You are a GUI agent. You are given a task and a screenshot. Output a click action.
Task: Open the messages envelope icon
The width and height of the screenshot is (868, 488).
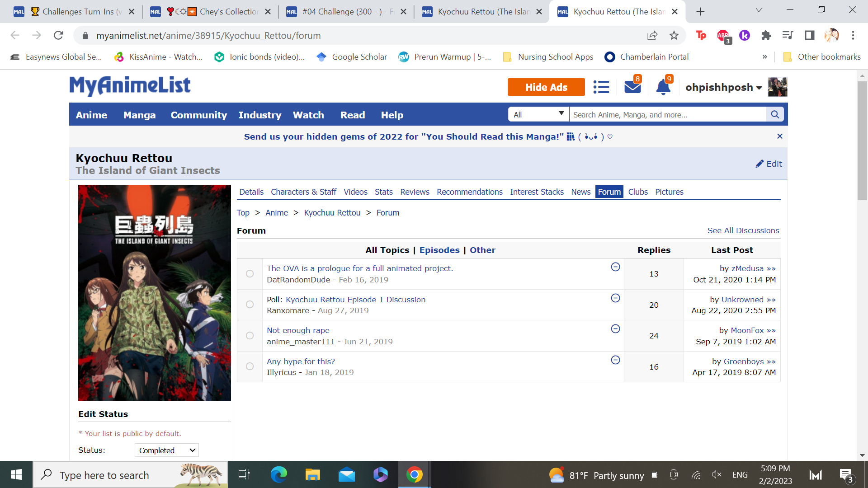point(632,87)
